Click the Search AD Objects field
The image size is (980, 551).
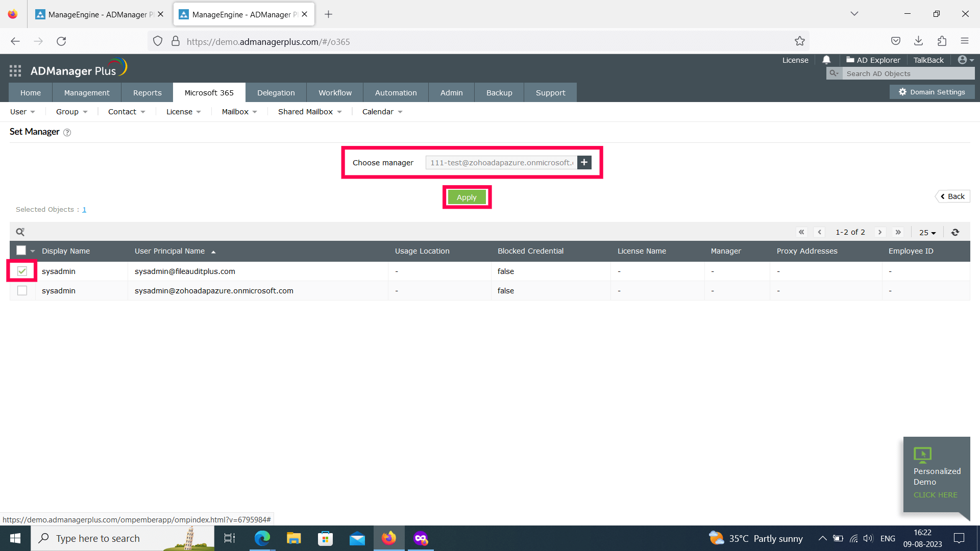click(x=908, y=73)
